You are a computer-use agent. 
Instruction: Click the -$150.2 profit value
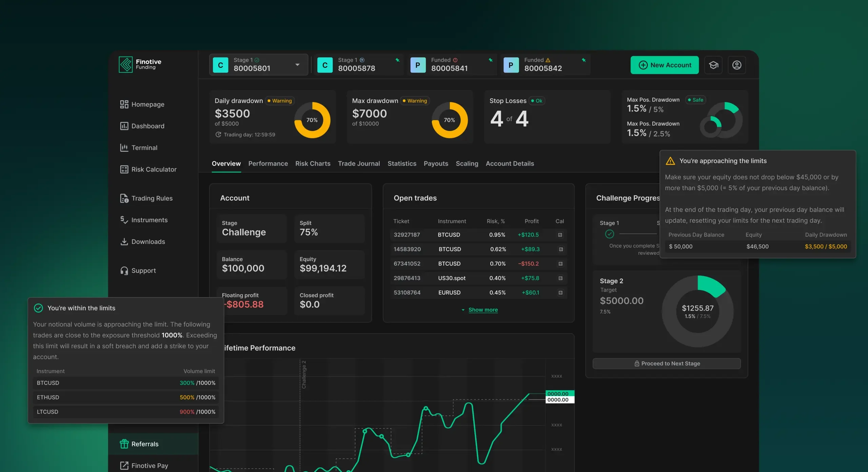[x=528, y=264]
